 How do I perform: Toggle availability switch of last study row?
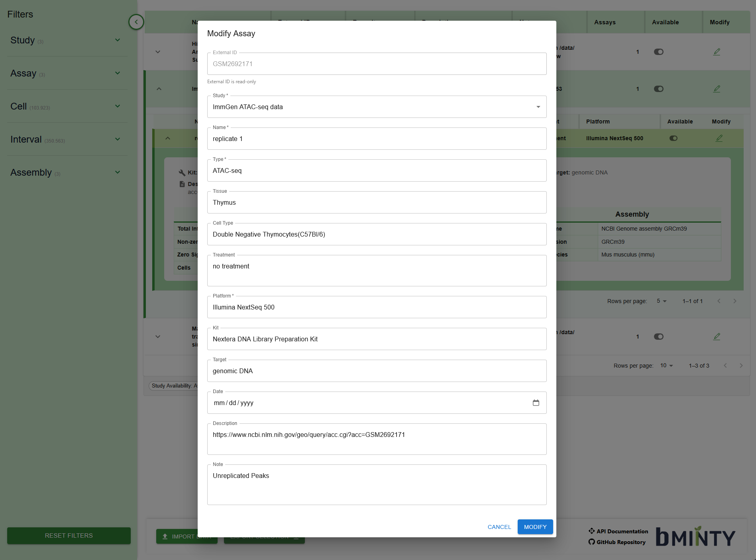[658, 337]
